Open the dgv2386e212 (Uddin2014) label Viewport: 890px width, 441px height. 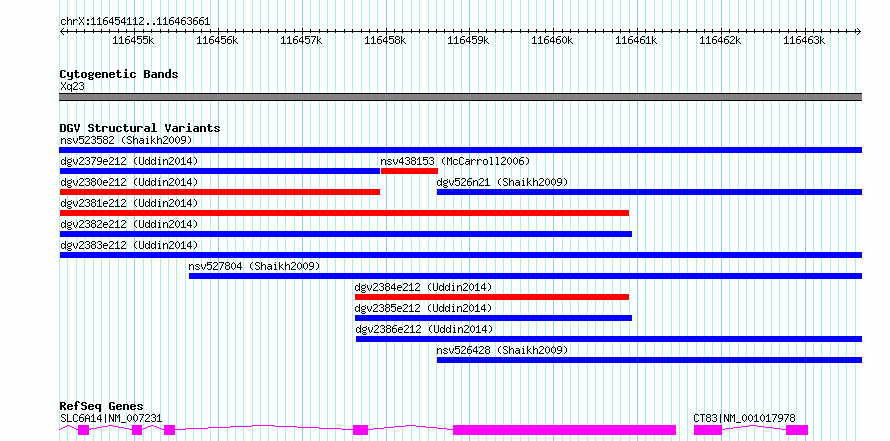(x=425, y=329)
